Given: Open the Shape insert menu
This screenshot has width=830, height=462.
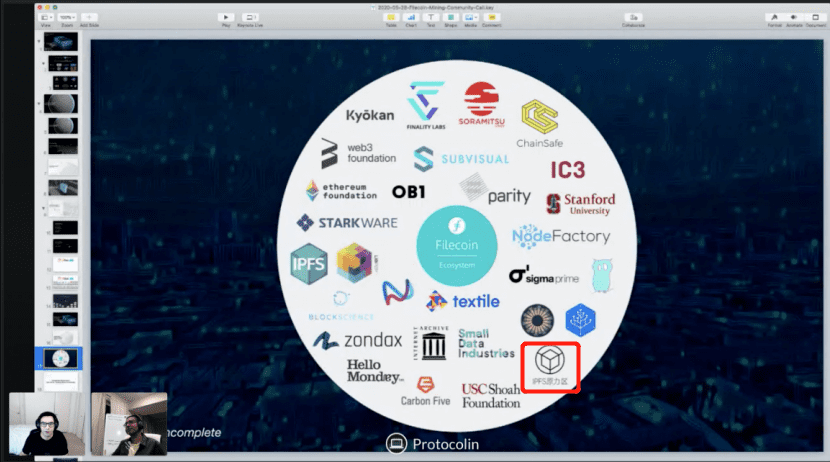Looking at the screenshot, I should [x=450, y=17].
